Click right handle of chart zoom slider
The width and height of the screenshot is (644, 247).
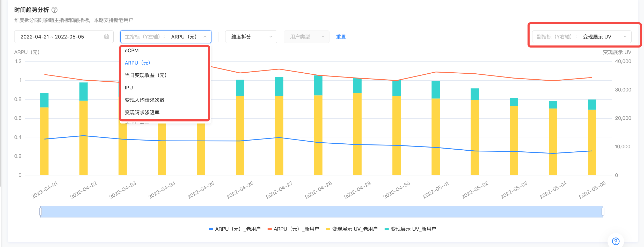[x=603, y=212]
